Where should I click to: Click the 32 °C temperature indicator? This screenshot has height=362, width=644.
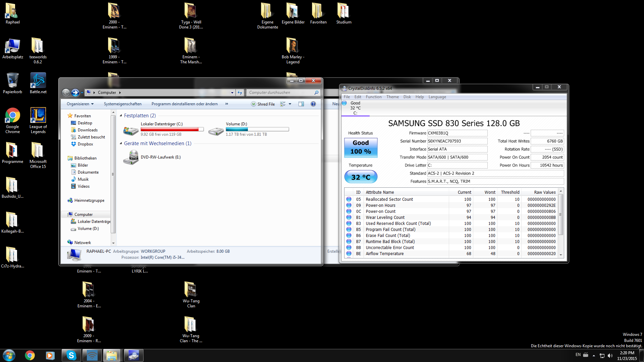coord(361,177)
